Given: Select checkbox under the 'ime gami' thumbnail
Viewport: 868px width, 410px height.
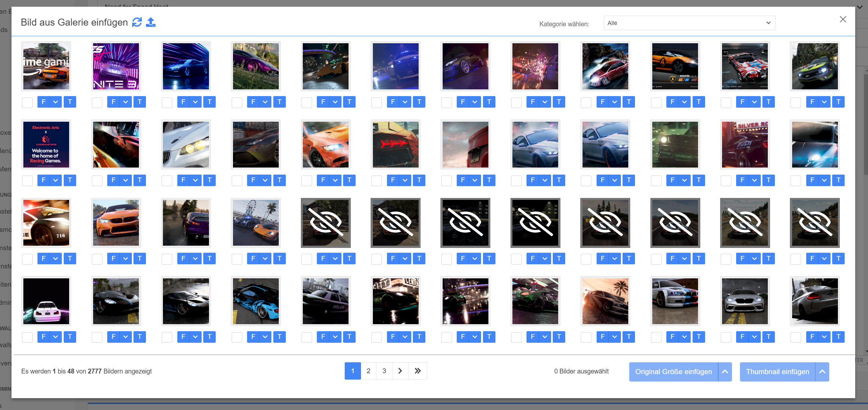Looking at the screenshot, I should (x=27, y=102).
